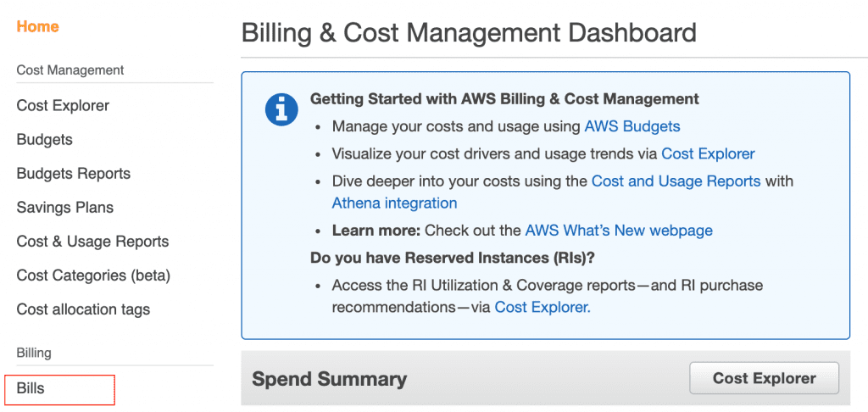
Task: Open the Home sidebar link
Action: pyautogui.click(x=37, y=26)
